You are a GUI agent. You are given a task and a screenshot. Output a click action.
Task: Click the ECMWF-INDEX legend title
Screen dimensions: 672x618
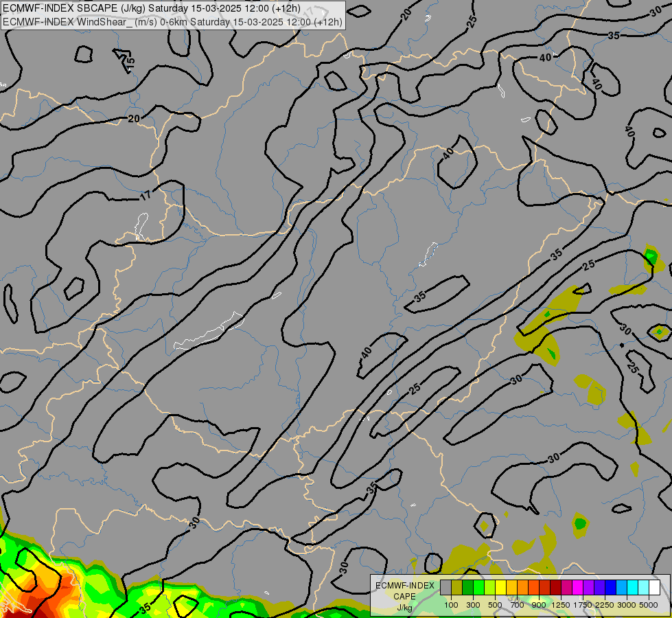click(405, 586)
